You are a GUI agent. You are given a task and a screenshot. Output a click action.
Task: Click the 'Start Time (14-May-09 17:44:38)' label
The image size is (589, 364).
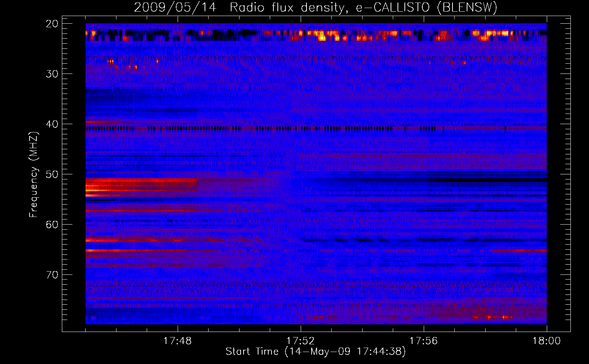316,352
